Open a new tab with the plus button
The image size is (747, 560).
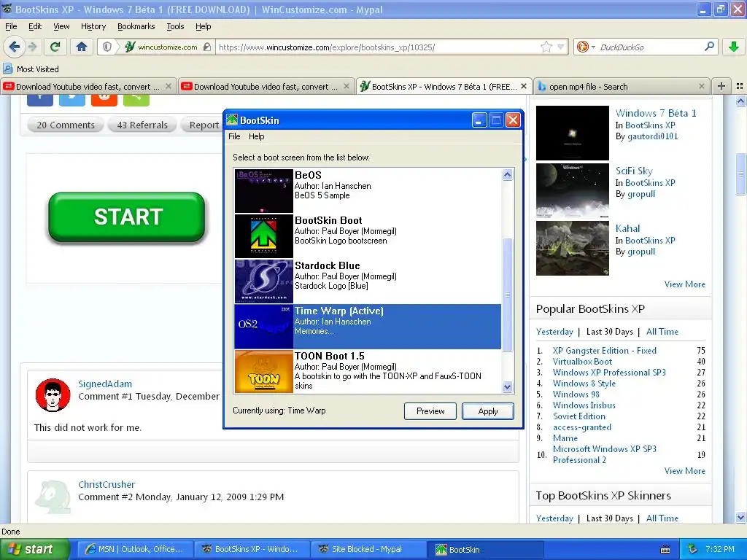point(721,86)
